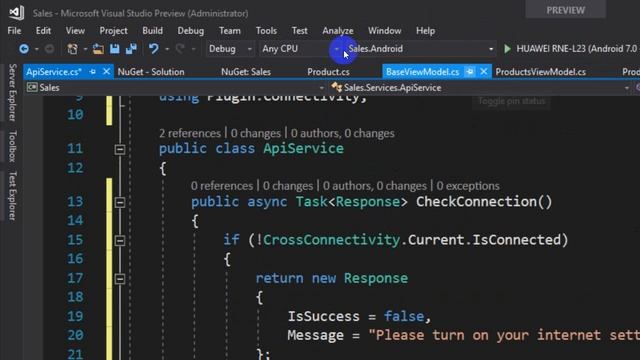Click the 2 references CodeLens link
Screen dimensions: 640x360
190,133
